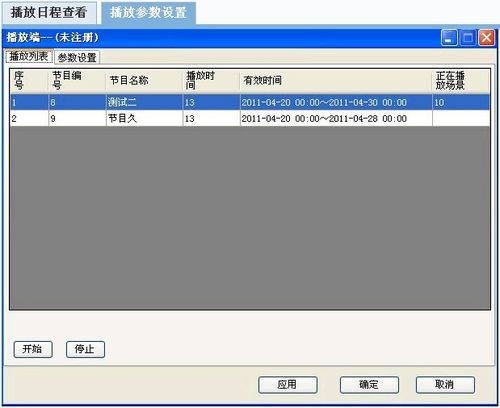The height and width of the screenshot is (408, 500).
Task: Click play time 13 in 节目久 row
Action: pyautogui.click(x=211, y=118)
